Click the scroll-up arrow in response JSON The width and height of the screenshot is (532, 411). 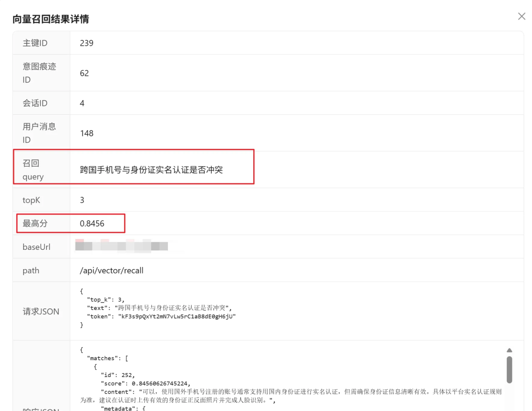pyautogui.click(x=509, y=350)
